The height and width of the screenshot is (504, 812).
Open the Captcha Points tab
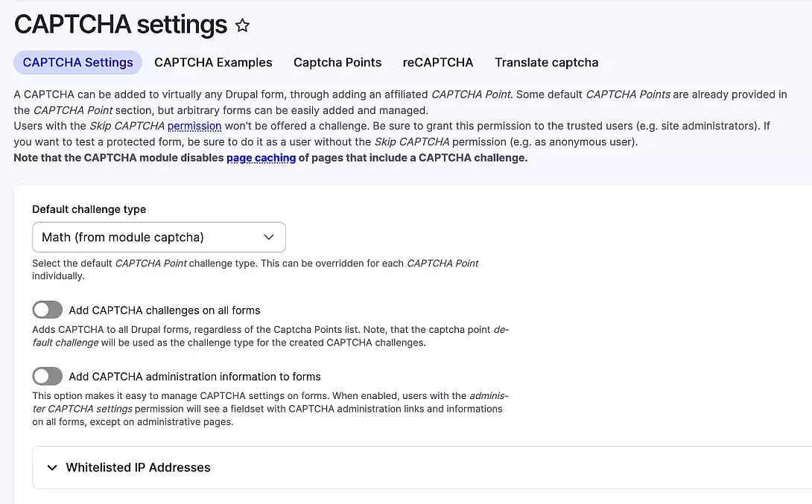click(x=337, y=63)
